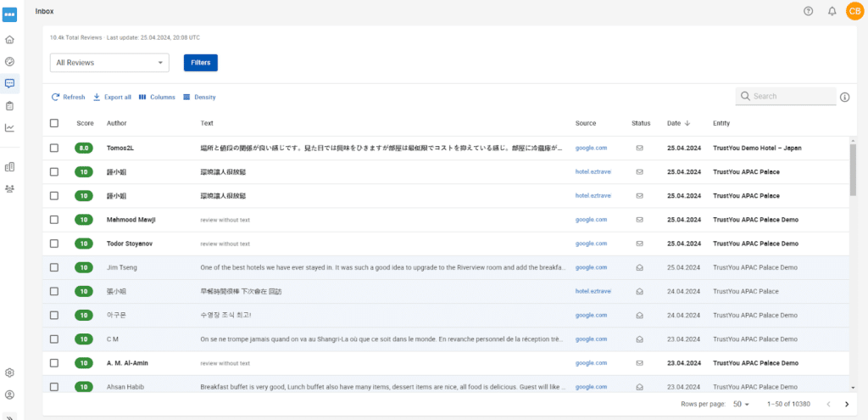Select the Jim Tseng review checkbox

[54, 267]
